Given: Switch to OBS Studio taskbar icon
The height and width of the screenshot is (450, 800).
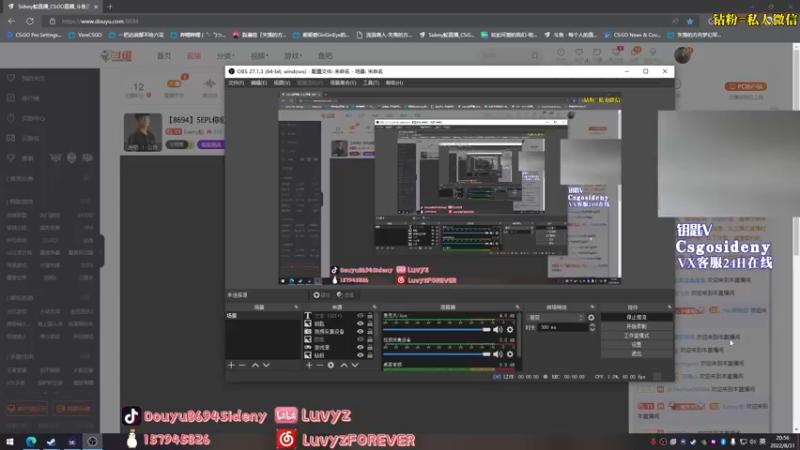Looking at the screenshot, I should coord(92,441).
